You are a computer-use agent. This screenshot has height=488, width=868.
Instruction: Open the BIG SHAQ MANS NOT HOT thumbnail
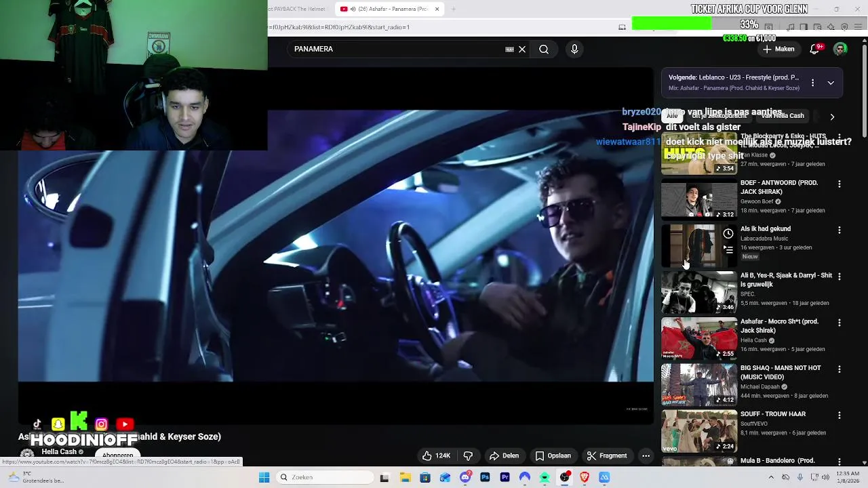(x=698, y=384)
